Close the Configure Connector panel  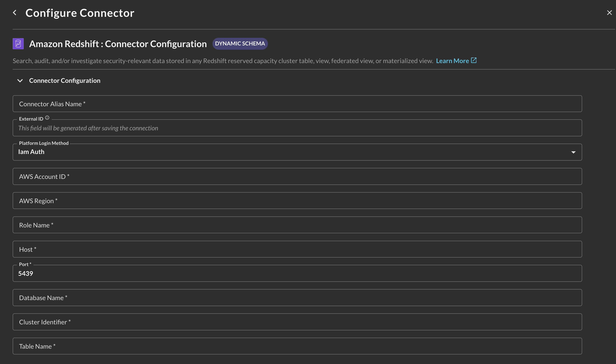[x=609, y=13]
